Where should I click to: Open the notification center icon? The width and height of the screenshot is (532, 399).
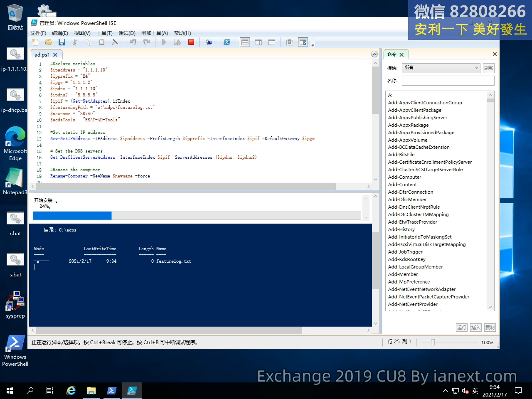[518, 391]
